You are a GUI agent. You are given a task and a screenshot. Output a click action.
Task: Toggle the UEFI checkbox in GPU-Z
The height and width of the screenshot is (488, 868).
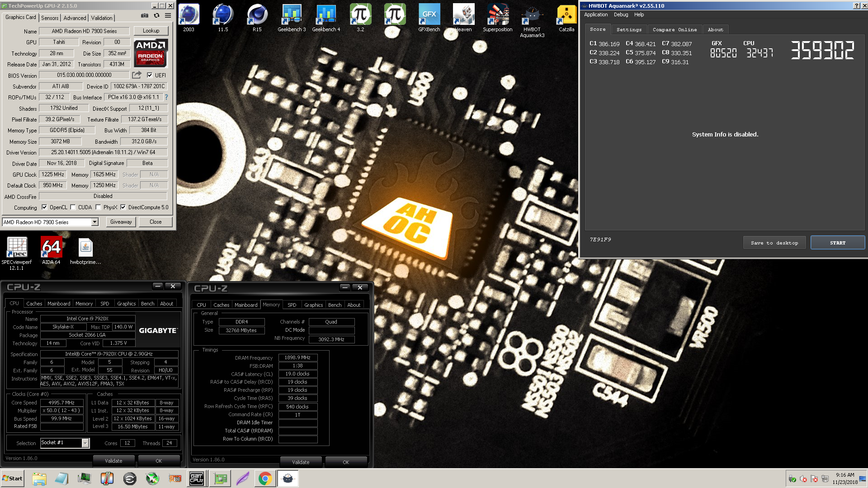pyautogui.click(x=150, y=75)
